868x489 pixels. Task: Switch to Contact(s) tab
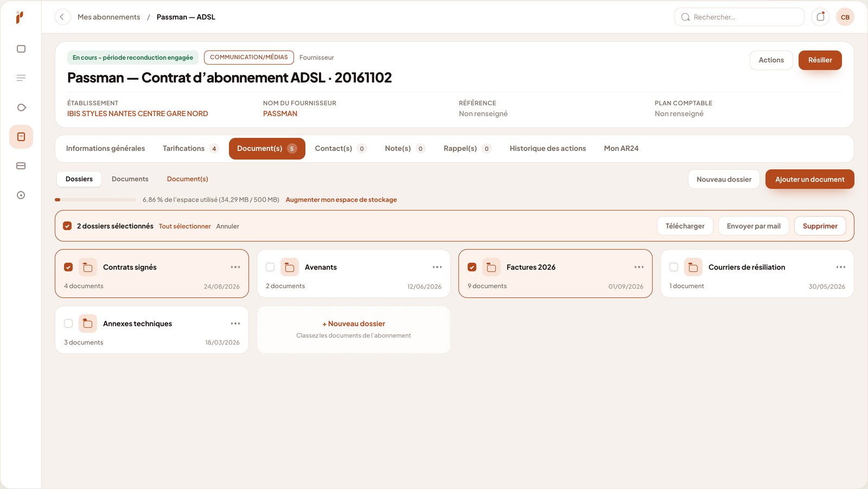(341, 149)
